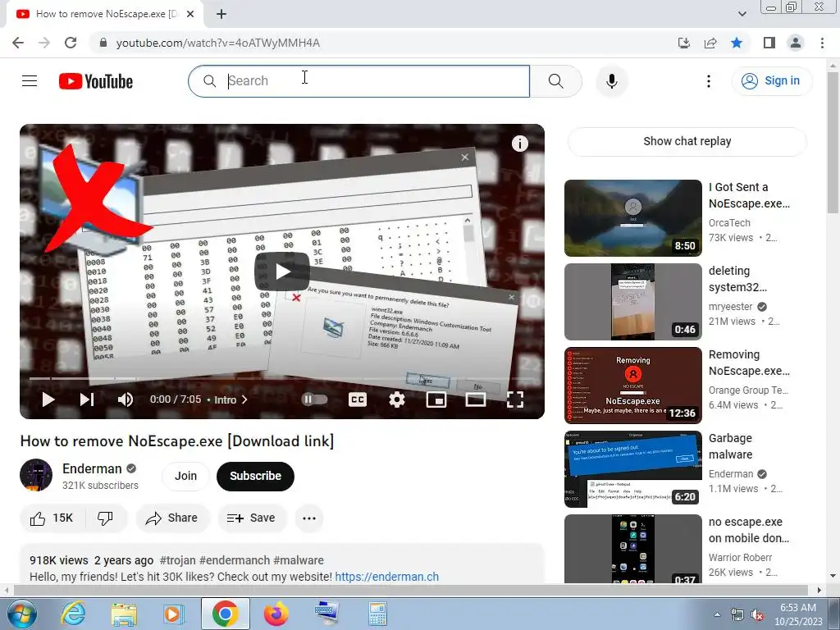Screen dimensions: 840x630
Task: Go back to the previous page
Action: 18,43
